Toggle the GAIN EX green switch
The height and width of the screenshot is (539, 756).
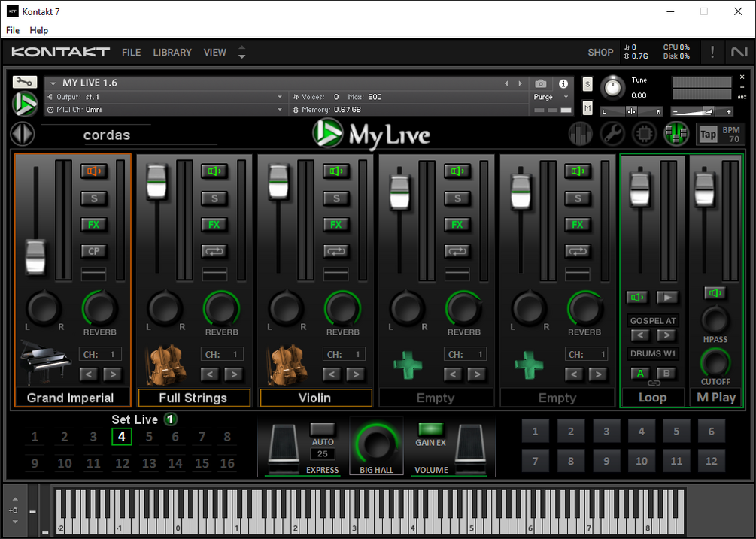coord(430,429)
